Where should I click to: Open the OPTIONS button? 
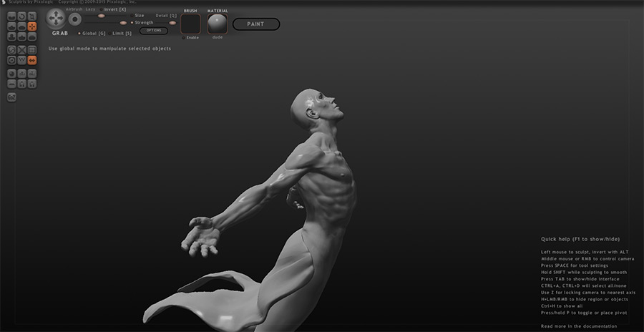(154, 31)
